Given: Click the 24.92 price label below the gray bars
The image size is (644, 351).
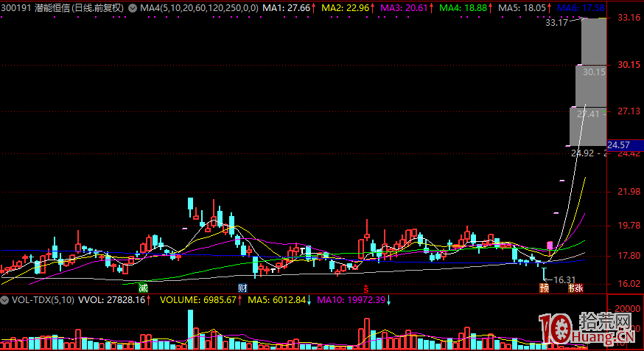Looking at the screenshot, I should coord(582,153).
